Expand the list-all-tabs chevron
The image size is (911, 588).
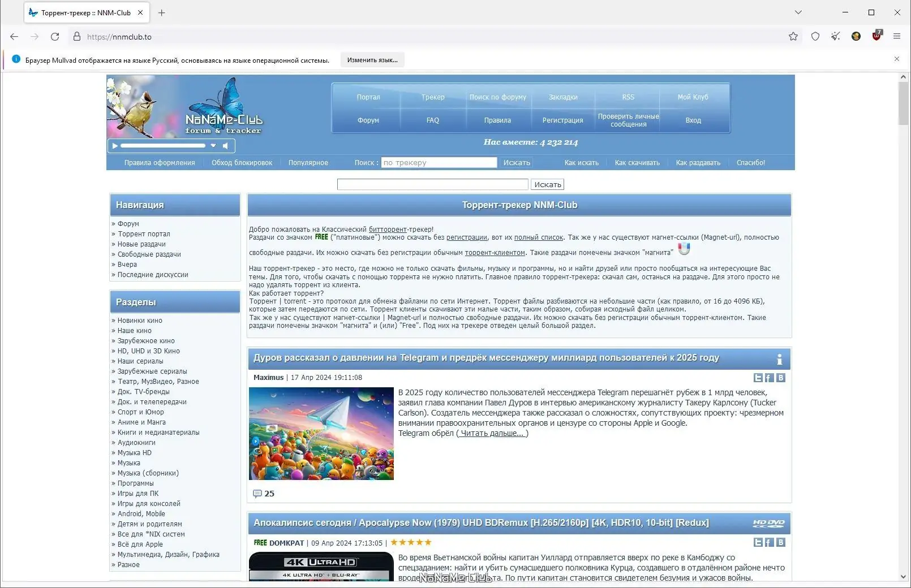pyautogui.click(x=798, y=12)
